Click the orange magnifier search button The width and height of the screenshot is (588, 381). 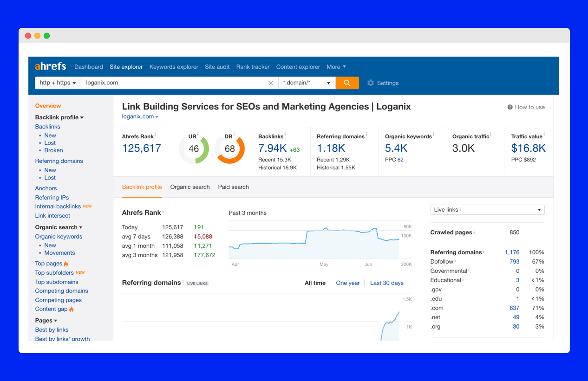click(x=347, y=83)
